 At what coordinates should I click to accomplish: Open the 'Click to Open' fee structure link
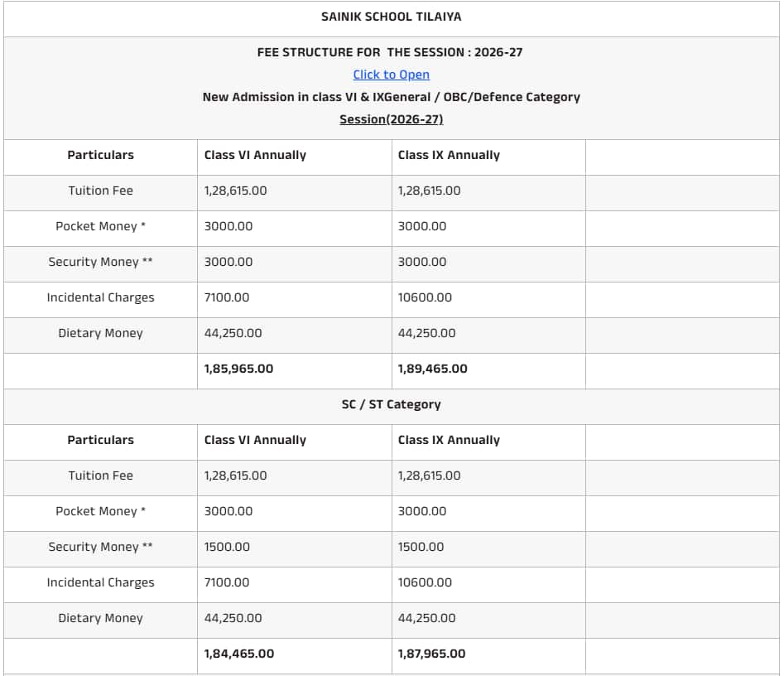tap(391, 75)
